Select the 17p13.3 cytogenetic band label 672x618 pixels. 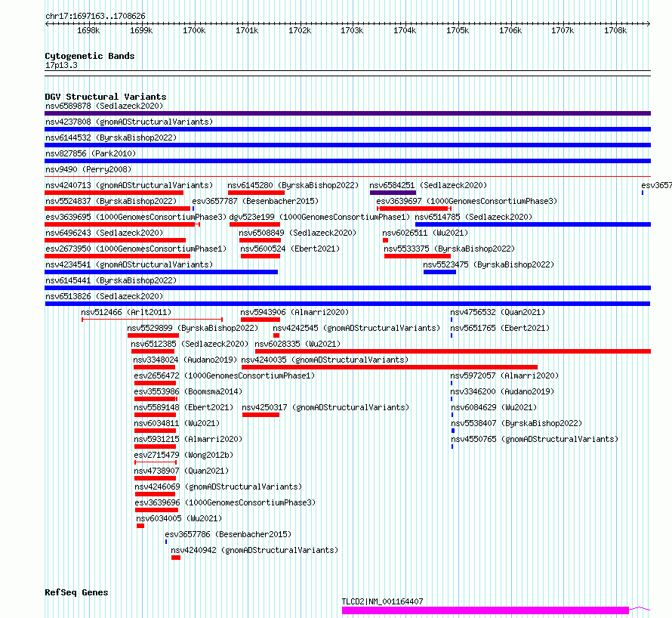click(x=61, y=65)
